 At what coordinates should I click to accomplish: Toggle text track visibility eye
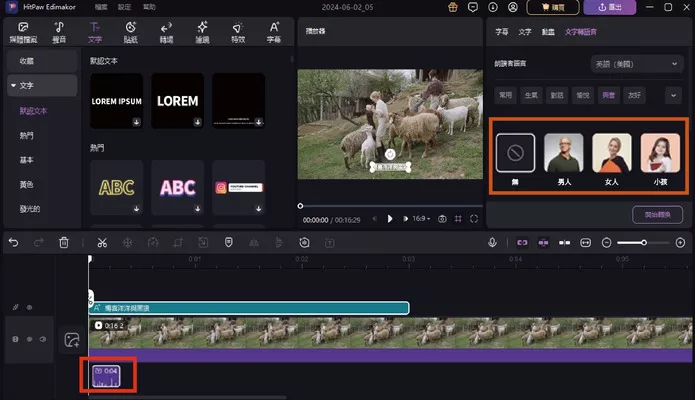29,307
